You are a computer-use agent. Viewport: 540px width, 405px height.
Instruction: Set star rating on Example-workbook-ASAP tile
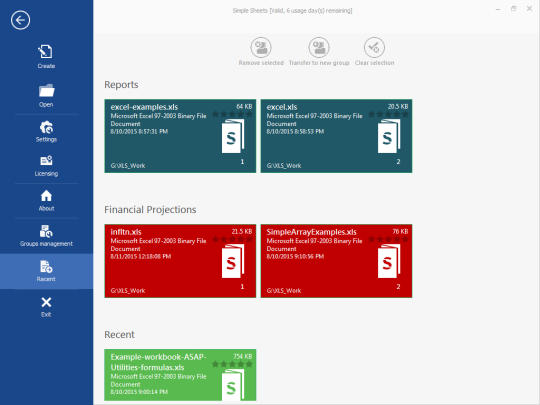tap(232, 364)
